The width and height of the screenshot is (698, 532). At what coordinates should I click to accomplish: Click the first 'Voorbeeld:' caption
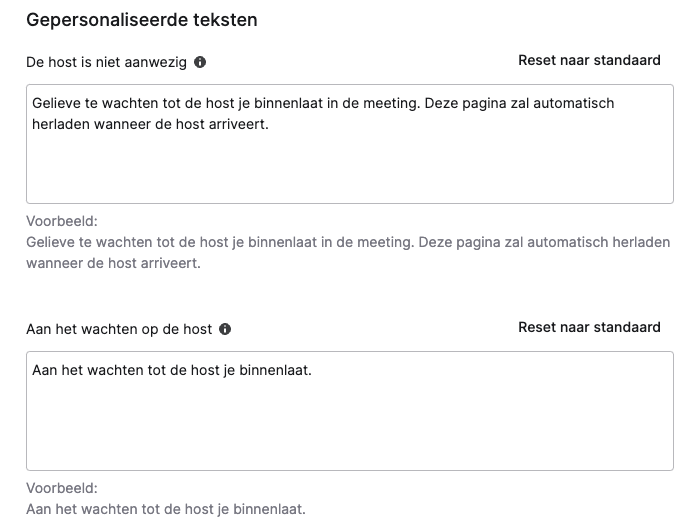[62, 221]
